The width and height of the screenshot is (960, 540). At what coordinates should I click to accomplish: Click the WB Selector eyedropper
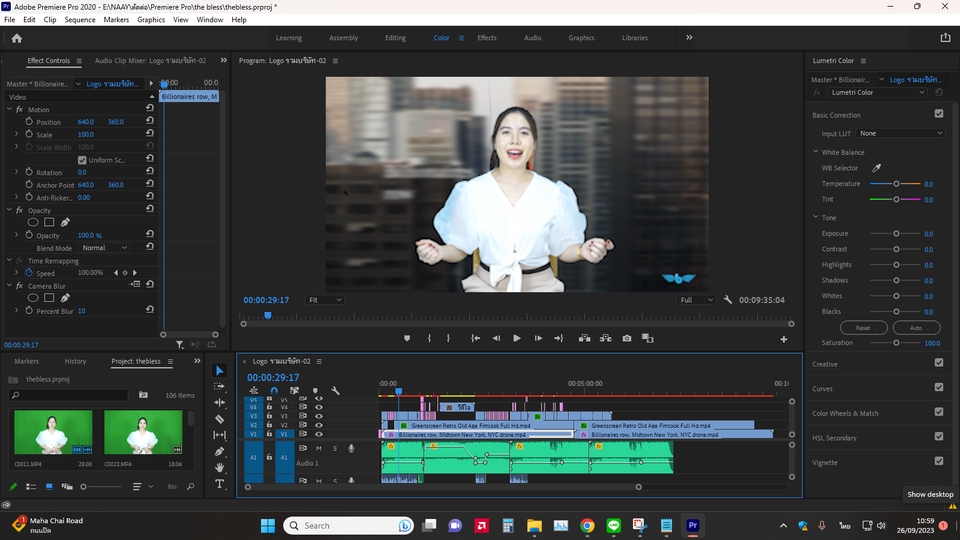(877, 168)
